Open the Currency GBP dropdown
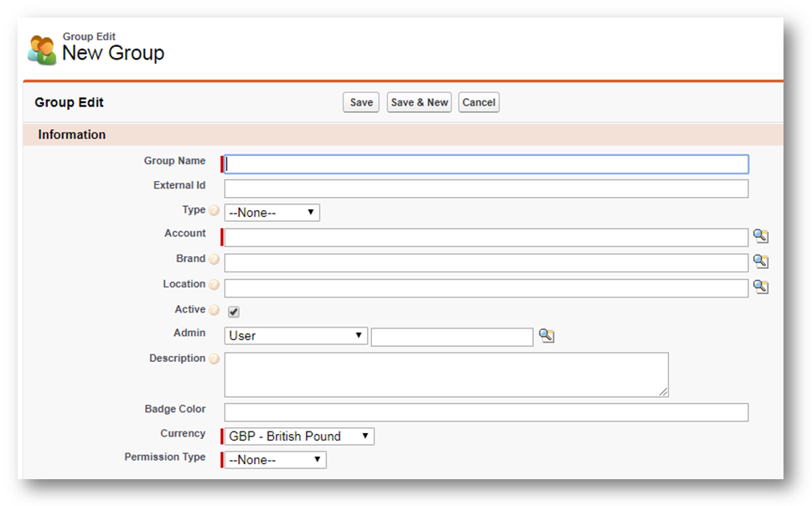This screenshot has width=812, height=506. (x=299, y=436)
